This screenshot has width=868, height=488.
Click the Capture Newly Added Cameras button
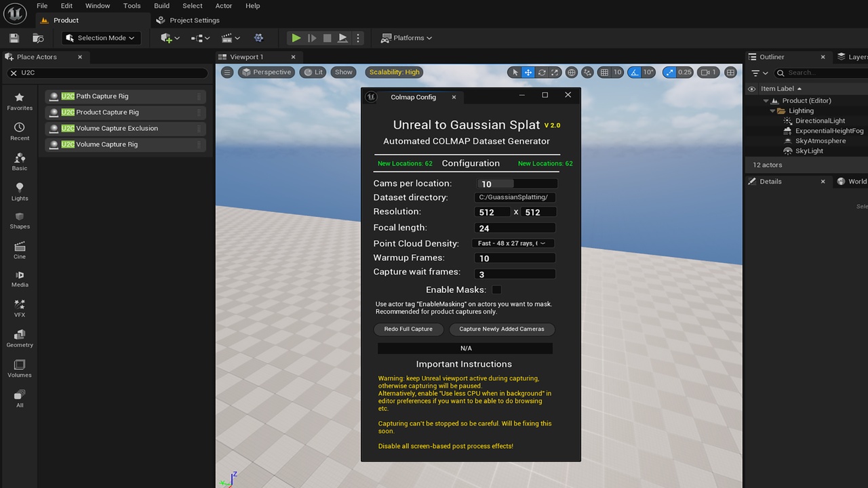pyautogui.click(x=502, y=329)
